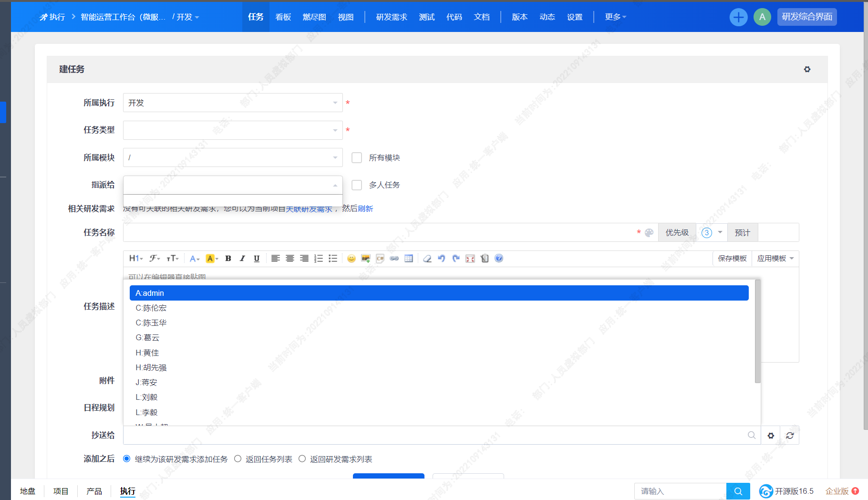Click the task name color palette icon
This screenshot has height=500, width=868.
649,232
